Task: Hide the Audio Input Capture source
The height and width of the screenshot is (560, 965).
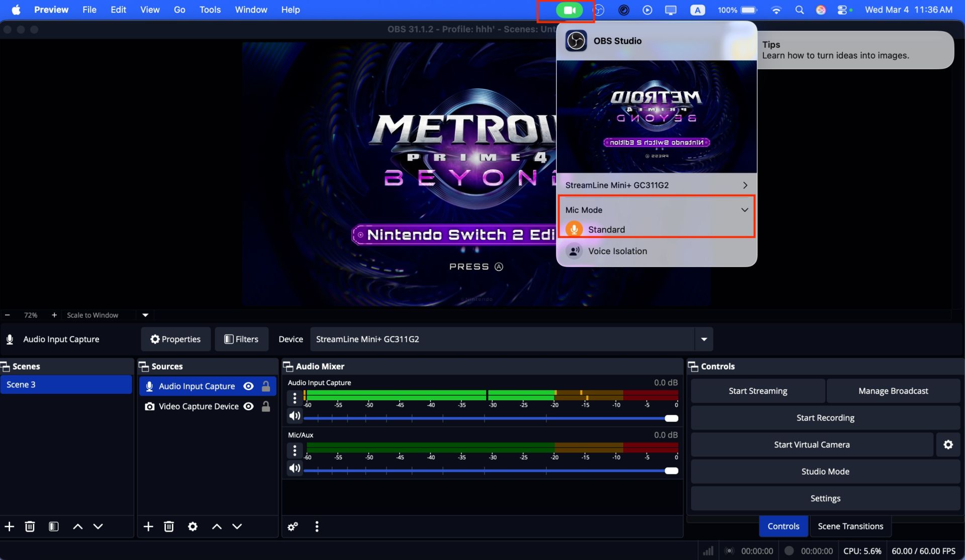Action: click(x=248, y=386)
